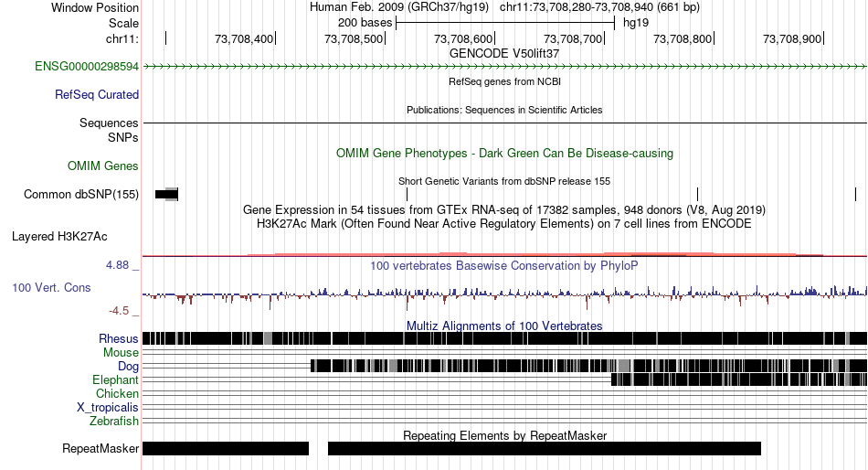868x470 pixels.
Task: Click the Rhesus alignment block
Action: coord(505,338)
